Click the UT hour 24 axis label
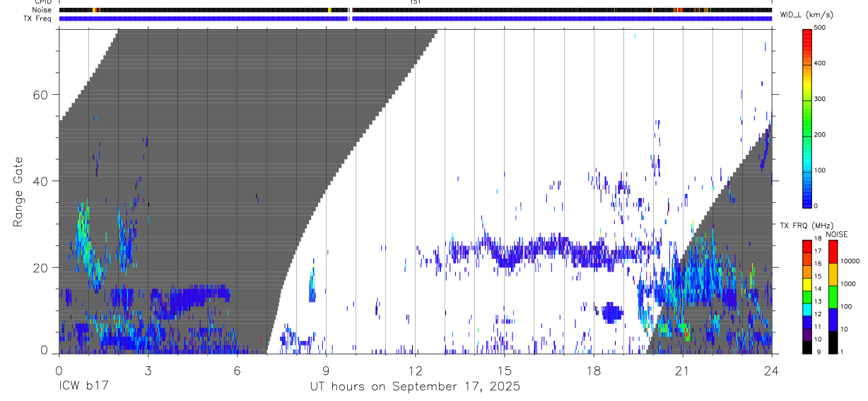This screenshot has width=868, height=401. [x=772, y=370]
